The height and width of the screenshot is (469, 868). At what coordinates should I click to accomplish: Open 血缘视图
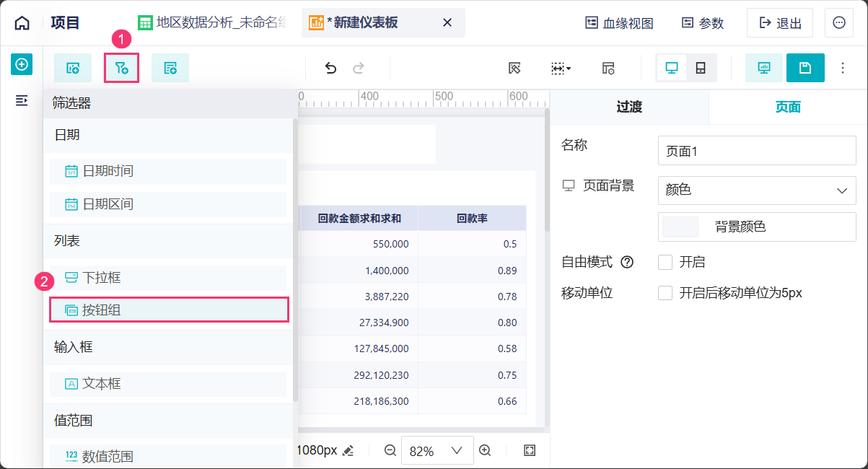619,23
